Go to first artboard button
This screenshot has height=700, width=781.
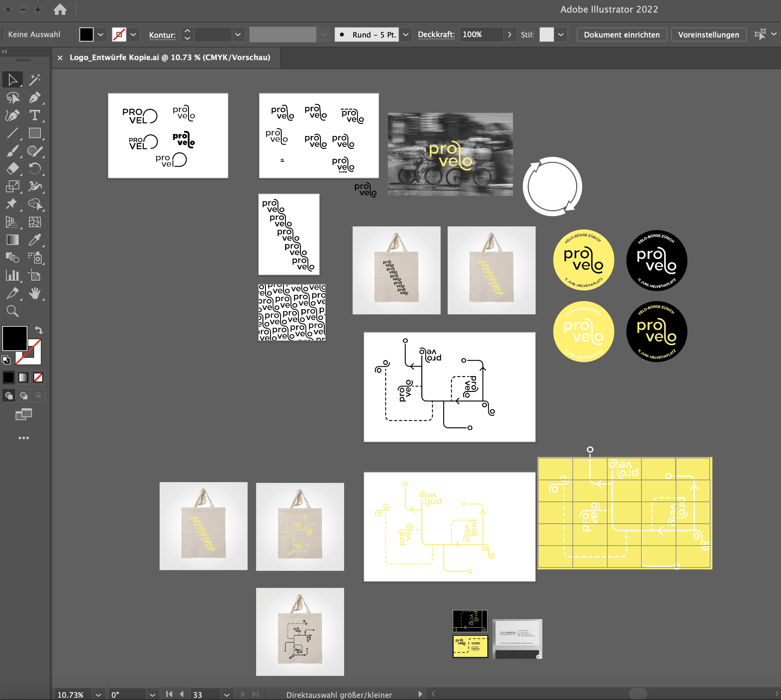click(x=169, y=694)
